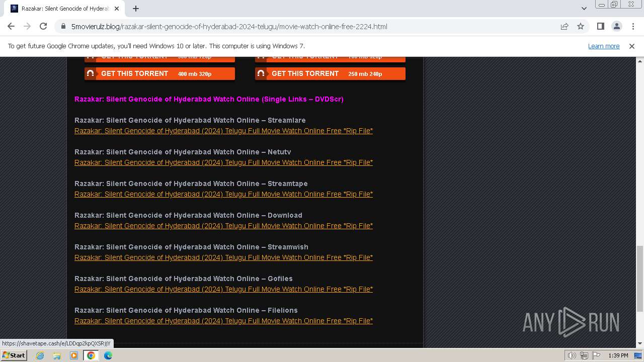Open the Filelions watch online link
Screen dimensions: 644x362
pos(223,321)
